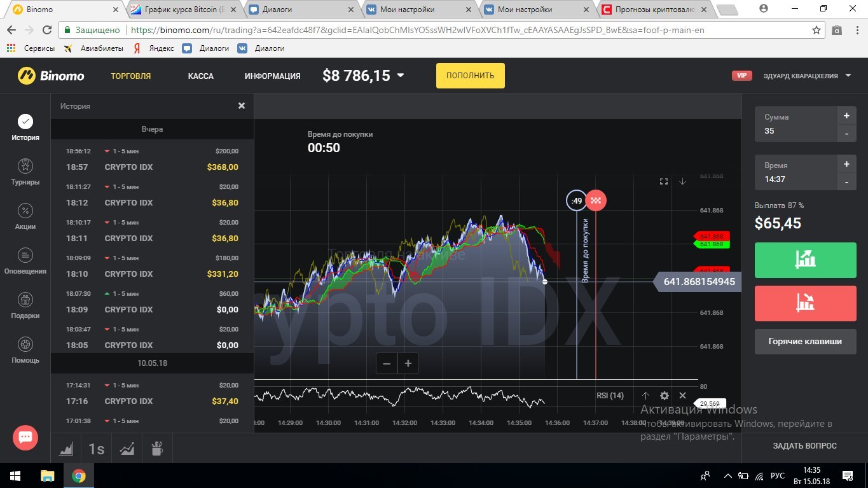The image size is (868, 488).
Task: Open File Explorer from taskbar
Action: click(x=48, y=475)
